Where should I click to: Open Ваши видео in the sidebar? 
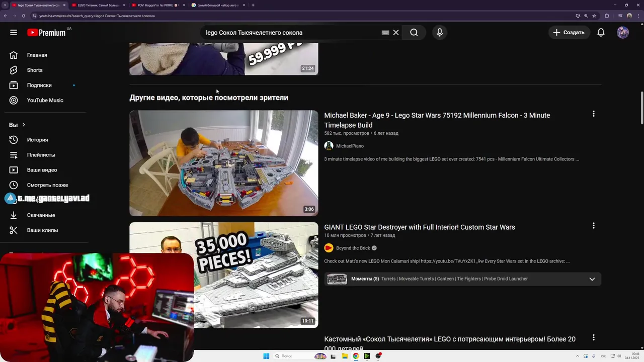[42, 170]
